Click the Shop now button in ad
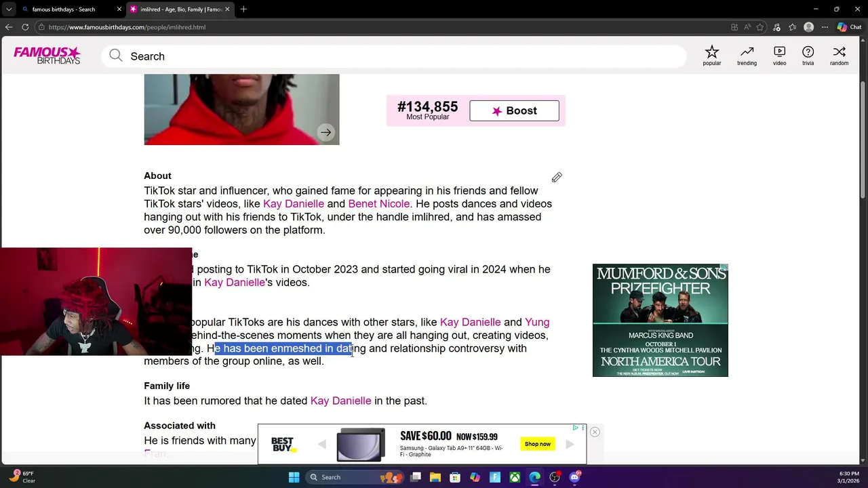The width and height of the screenshot is (868, 488). 537,444
